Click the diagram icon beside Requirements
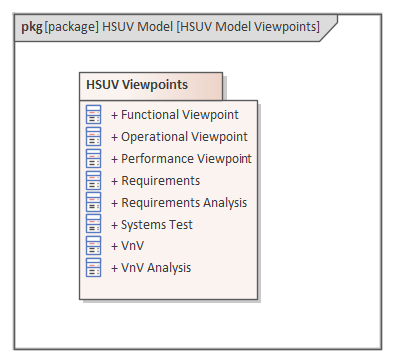 [x=93, y=180]
